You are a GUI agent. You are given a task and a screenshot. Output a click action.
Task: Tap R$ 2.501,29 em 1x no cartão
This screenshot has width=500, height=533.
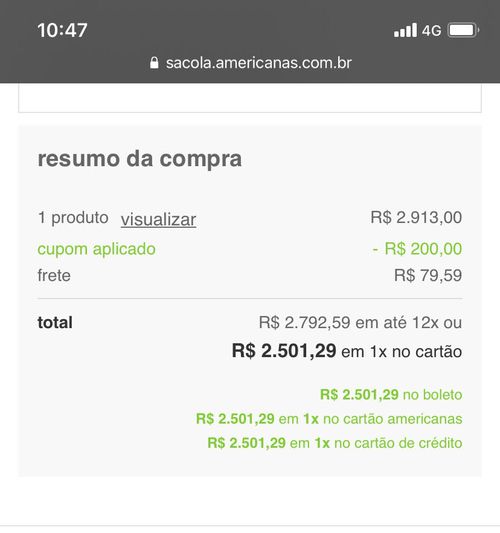(x=347, y=351)
